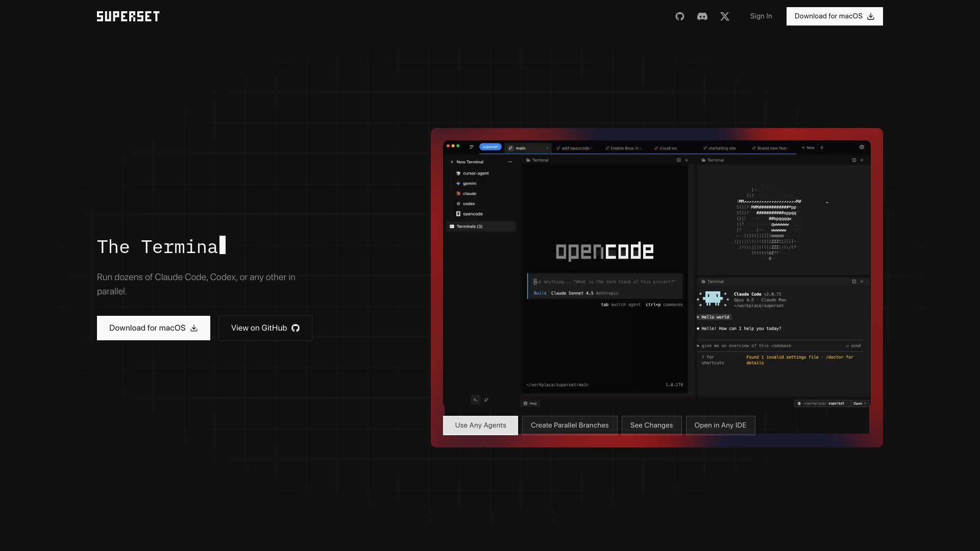Click hero 'Download for macOS' button

[x=154, y=328]
